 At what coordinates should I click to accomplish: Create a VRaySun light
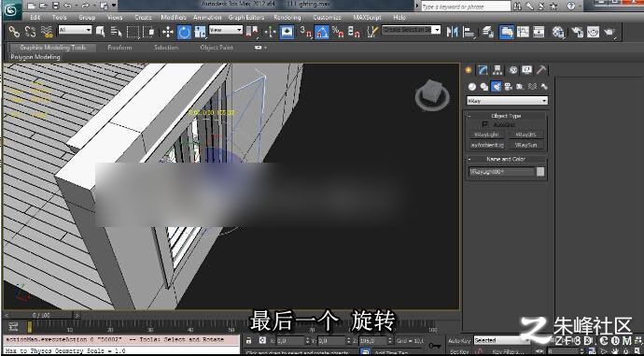(x=526, y=145)
